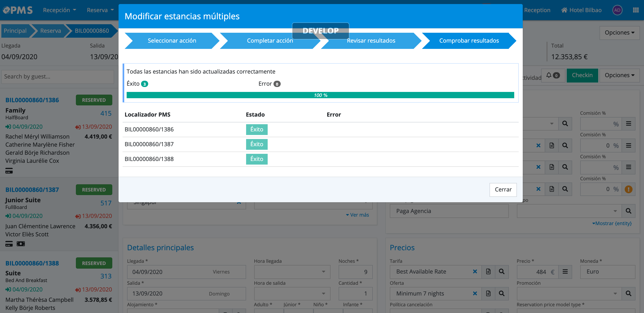
Task: Open the apps grid icon in the header
Action: (636, 10)
